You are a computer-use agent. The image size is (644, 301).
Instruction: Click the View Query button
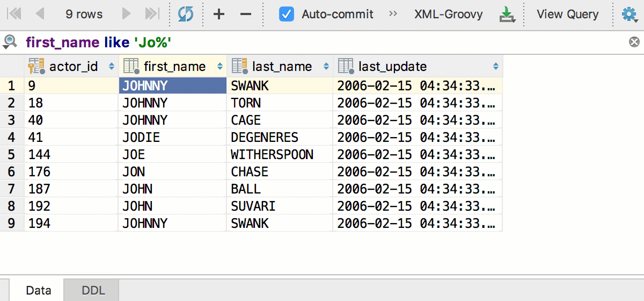point(567,15)
